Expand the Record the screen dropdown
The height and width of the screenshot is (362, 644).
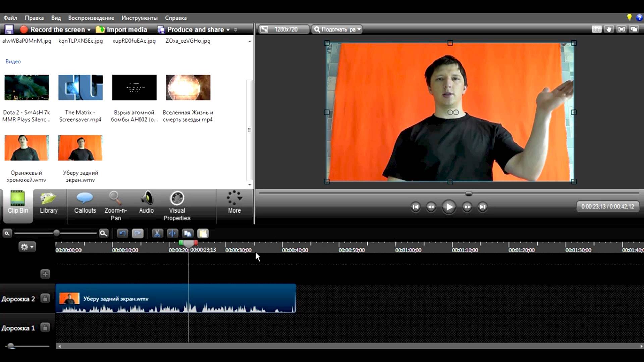click(89, 30)
